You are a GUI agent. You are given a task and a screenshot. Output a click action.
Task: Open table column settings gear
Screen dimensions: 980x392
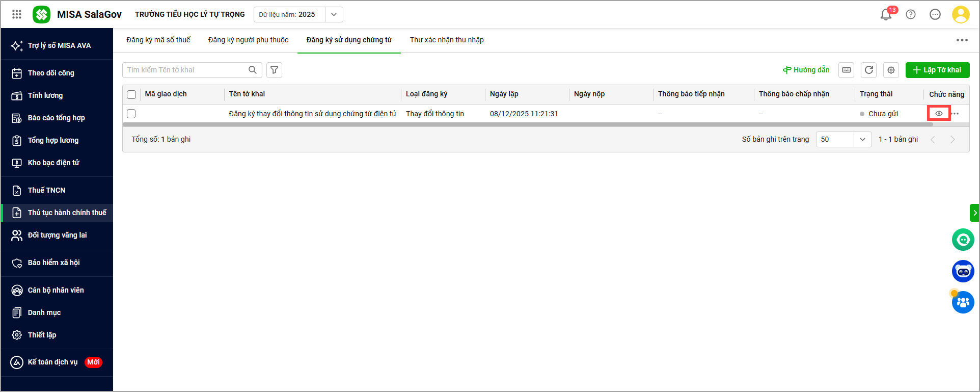tap(891, 70)
